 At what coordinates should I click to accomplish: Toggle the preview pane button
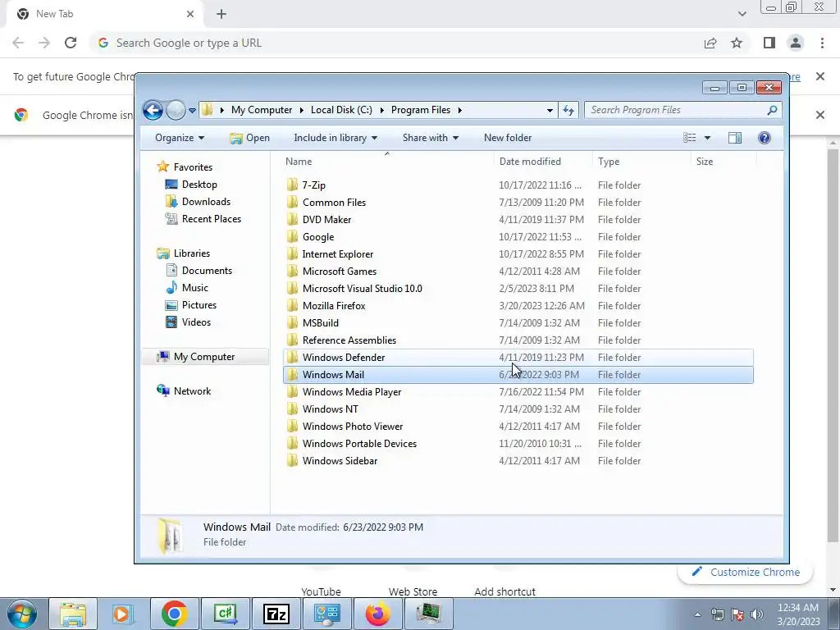735,138
